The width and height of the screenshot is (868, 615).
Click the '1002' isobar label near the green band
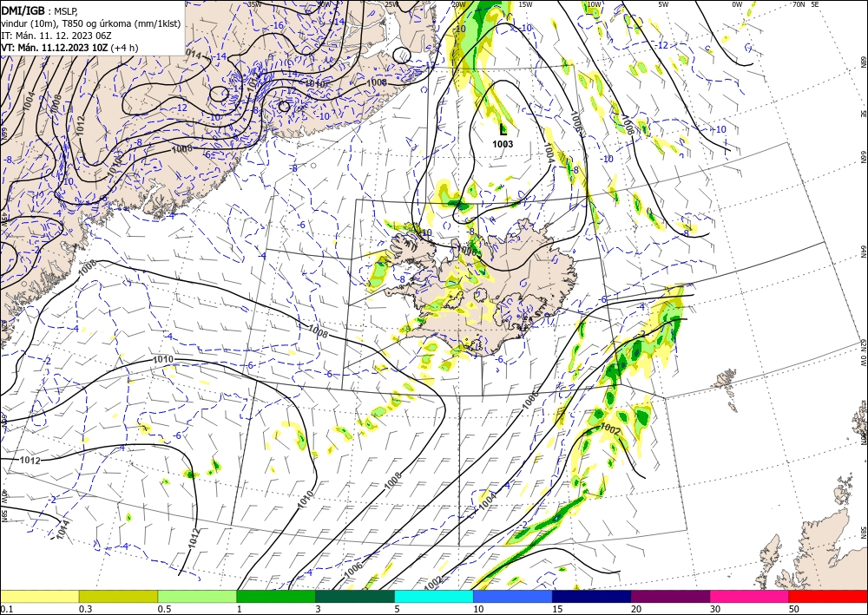610,429
